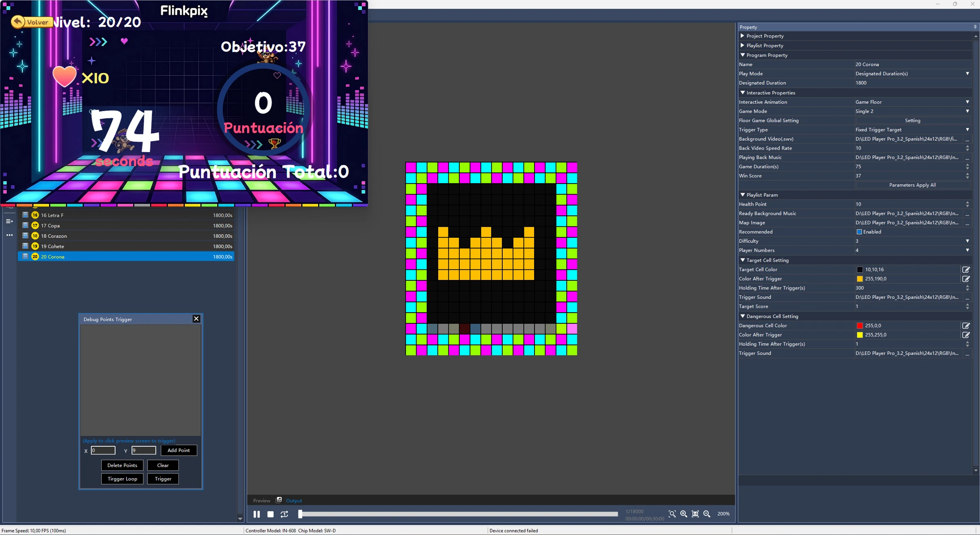Viewport: 980px width, 535px height.
Task: Click the Volver back button
Action: [32, 22]
